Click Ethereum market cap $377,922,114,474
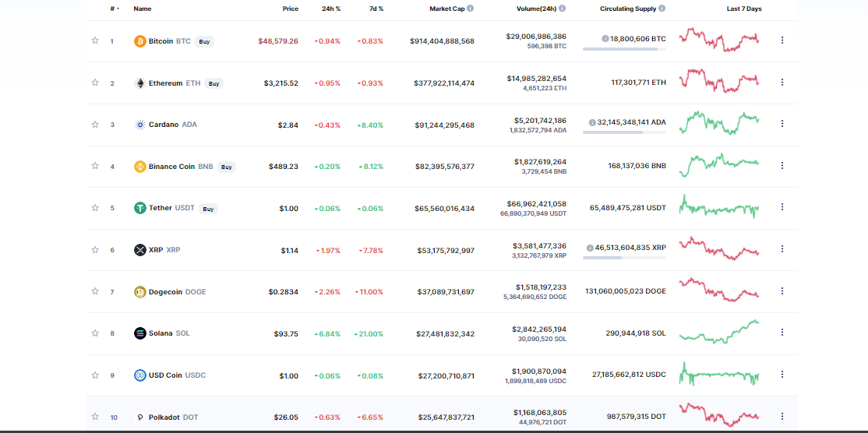Image resolution: width=868 pixels, height=433 pixels. [444, 83]
